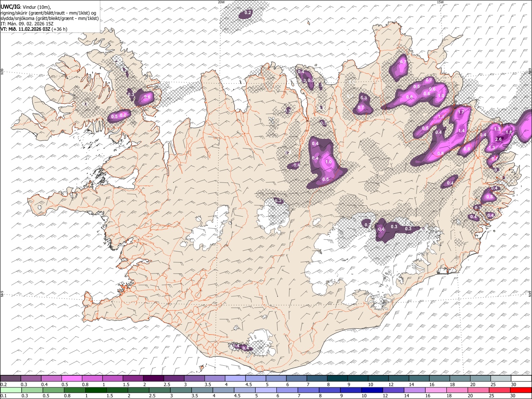Click the light lavender swatch at 4 in upper legend
The width and height of the screenshot is (532, 399).
pos(235,378)
